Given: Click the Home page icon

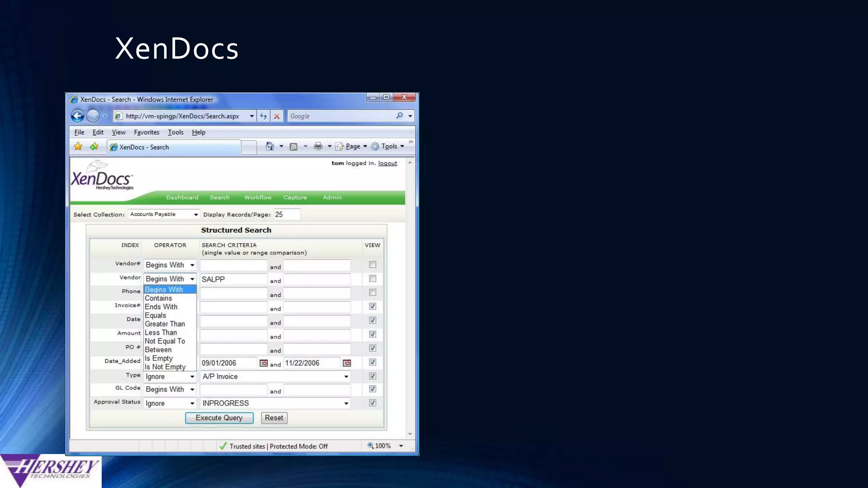Looking at the screenshot, I should (270, 147).
